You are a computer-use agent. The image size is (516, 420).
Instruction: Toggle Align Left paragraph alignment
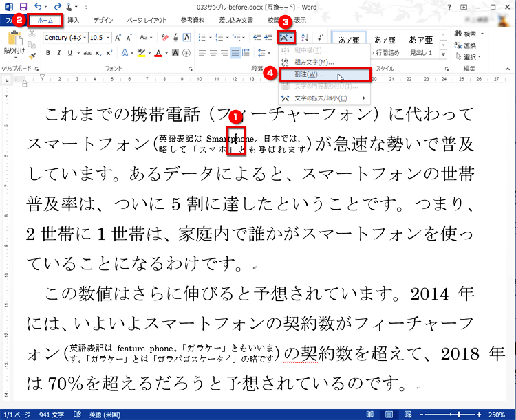(x=202, y=53)
